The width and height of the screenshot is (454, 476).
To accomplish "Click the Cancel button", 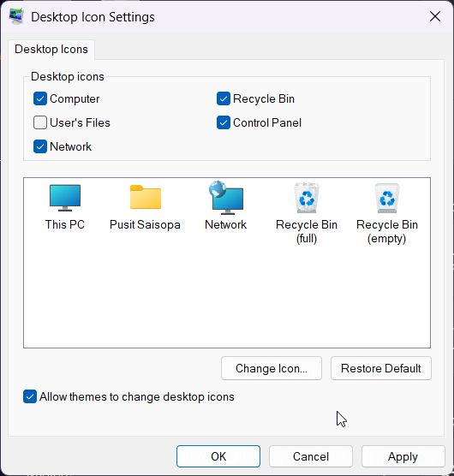I will (x=311, y=456).
